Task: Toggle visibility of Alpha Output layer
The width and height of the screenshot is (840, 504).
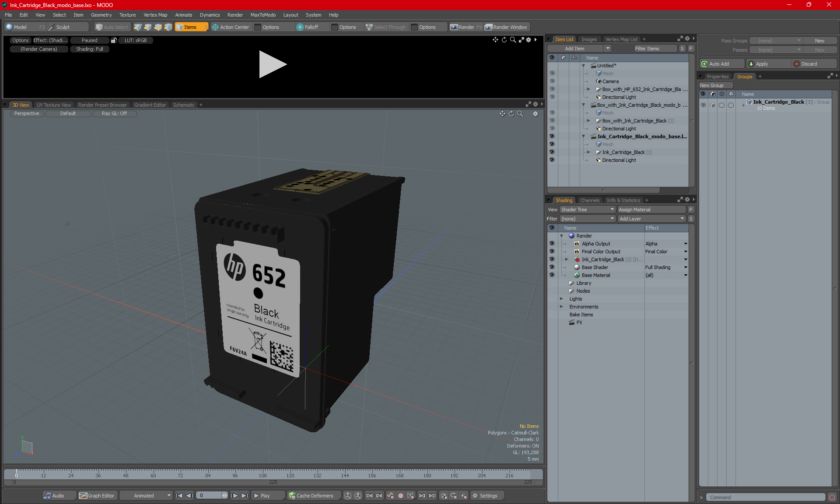Action: tap(552, 244)
